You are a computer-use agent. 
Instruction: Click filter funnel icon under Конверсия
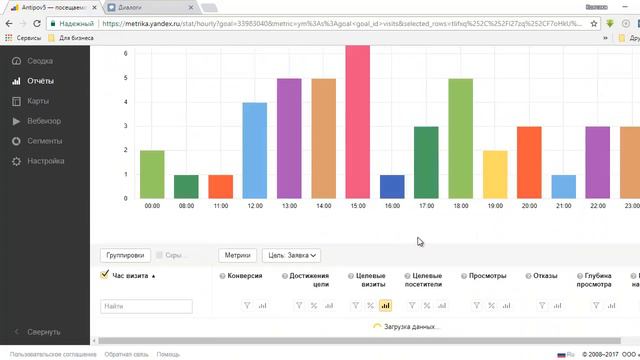coord(247,305)
